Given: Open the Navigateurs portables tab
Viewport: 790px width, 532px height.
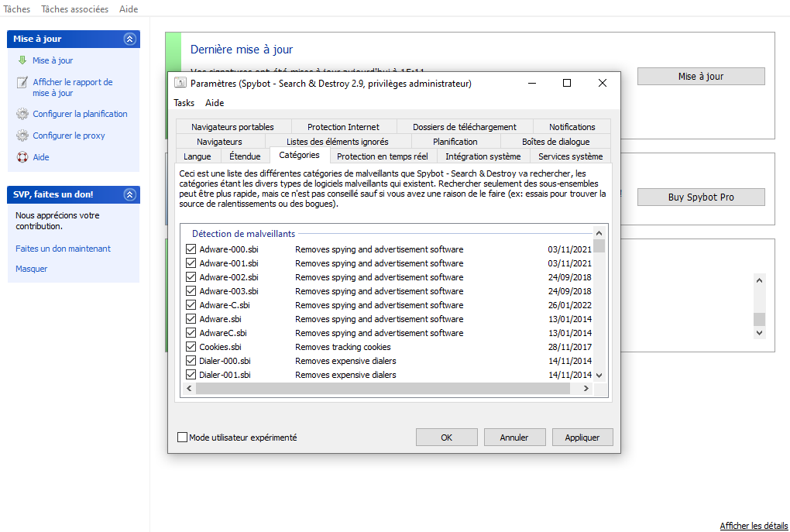Looking at the screenshot, I should coord(233,127).
